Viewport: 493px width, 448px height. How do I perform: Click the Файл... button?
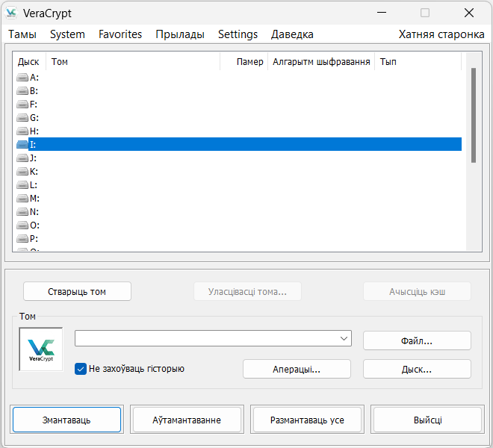[x=417, y=340]
